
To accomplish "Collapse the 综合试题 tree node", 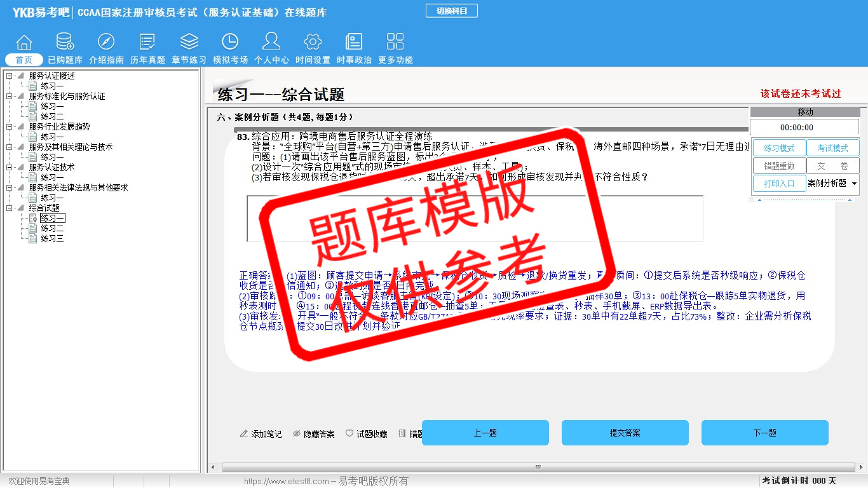I will coord(10,208).
